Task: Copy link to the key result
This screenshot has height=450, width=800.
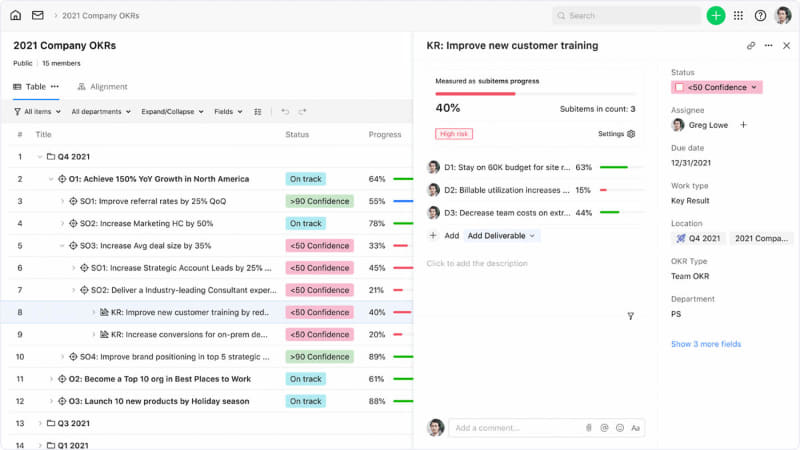Action: point(751,45)
